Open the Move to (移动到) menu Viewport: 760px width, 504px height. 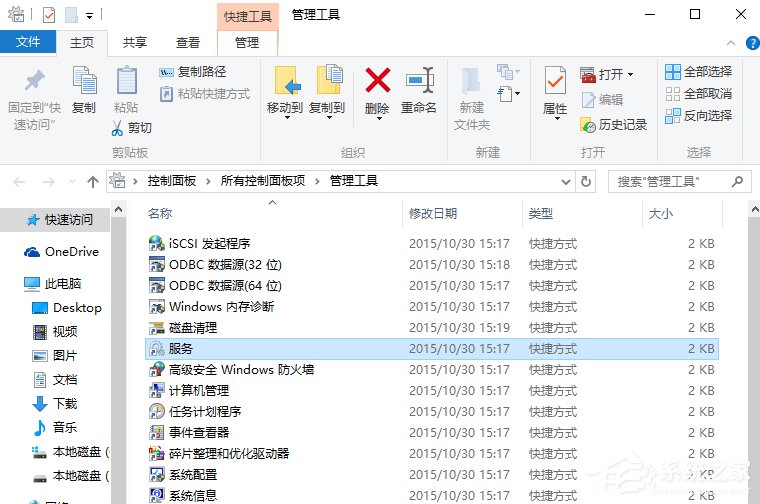(285, 92)
